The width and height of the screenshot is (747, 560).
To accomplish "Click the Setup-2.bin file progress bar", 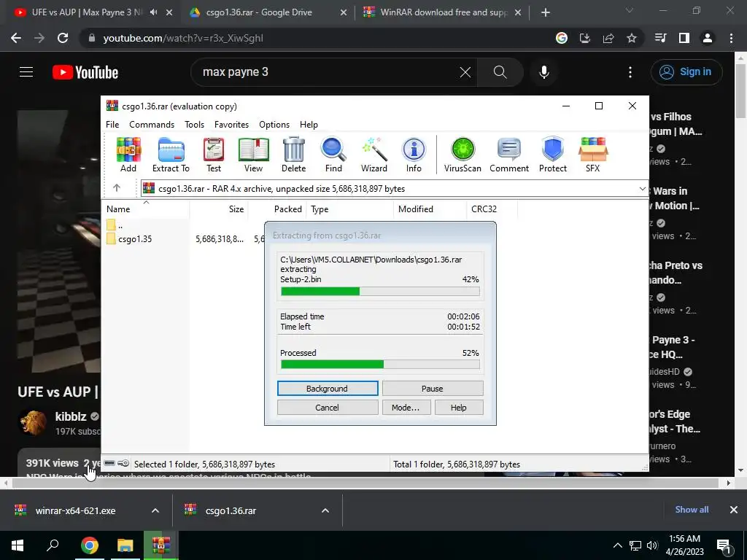I will [380, 292].
